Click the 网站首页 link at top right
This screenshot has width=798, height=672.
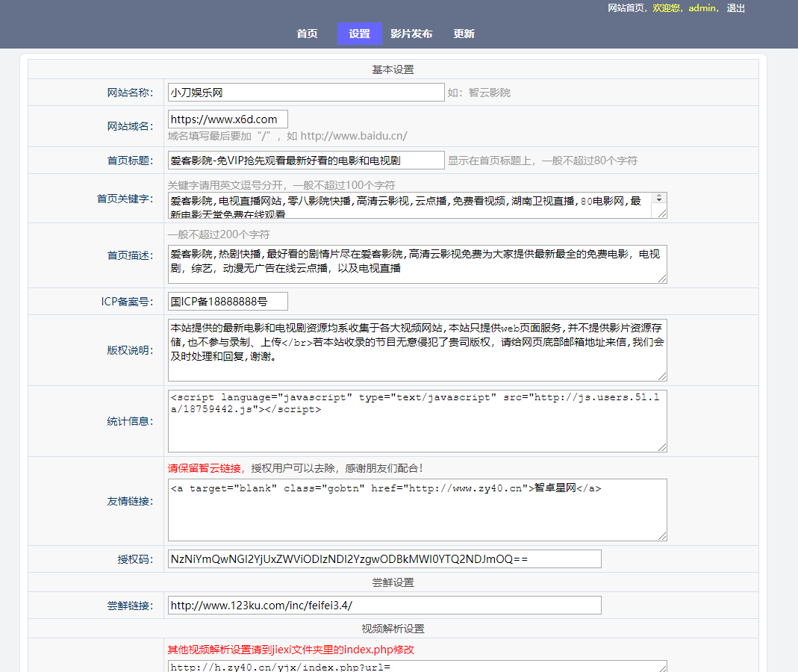tap(626, 8)
